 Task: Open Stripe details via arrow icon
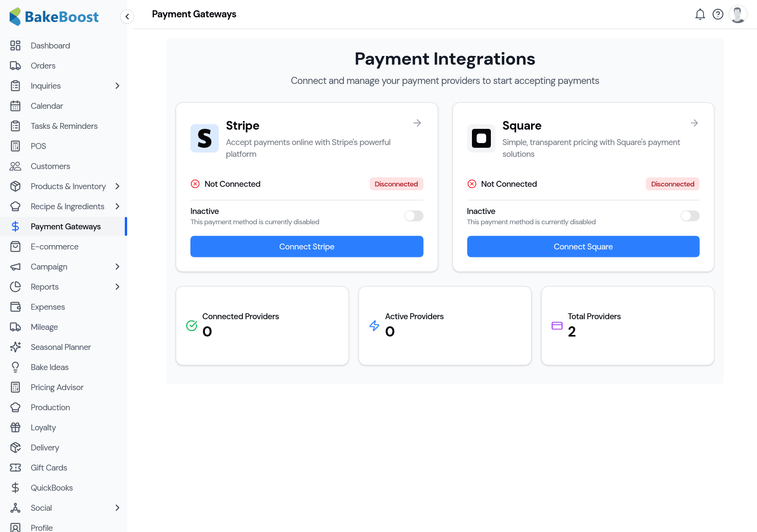coord(417,123)
